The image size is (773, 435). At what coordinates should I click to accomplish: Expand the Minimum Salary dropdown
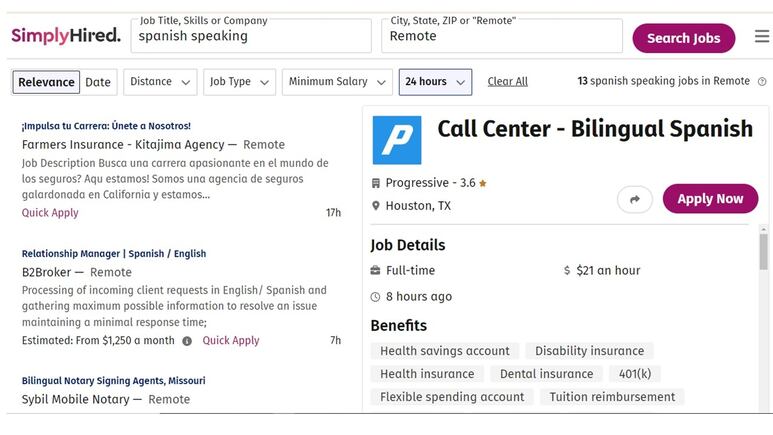[x=338, y=82]
